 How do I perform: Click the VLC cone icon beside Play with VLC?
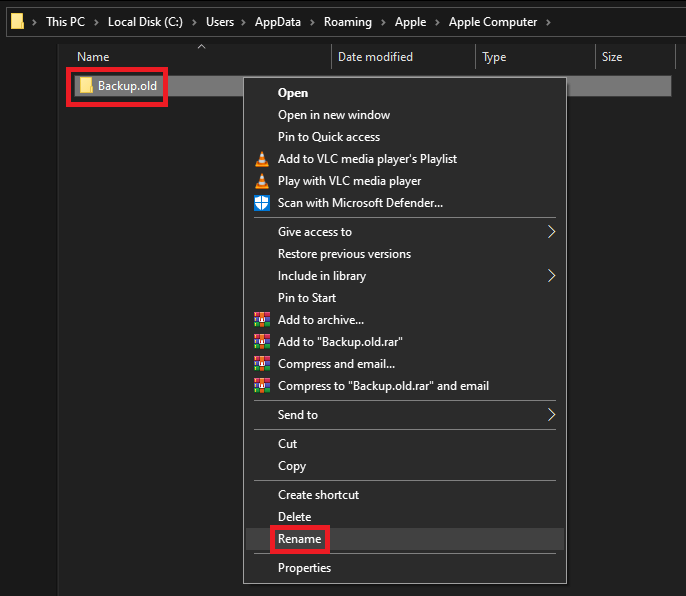262,181
